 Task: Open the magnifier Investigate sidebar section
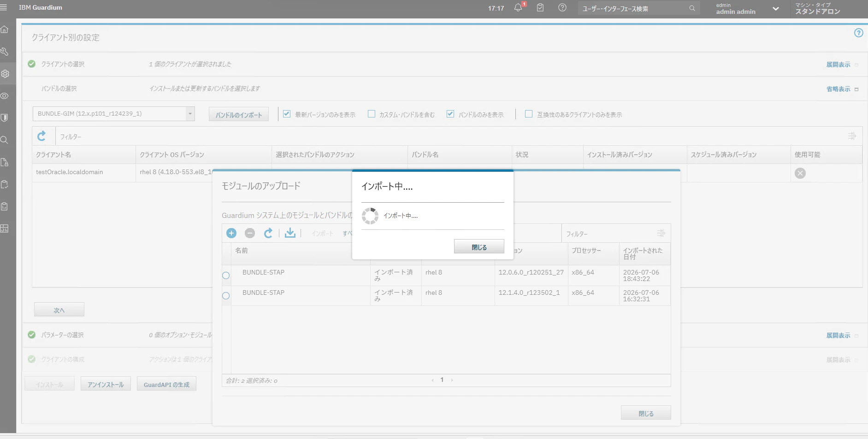5,140
